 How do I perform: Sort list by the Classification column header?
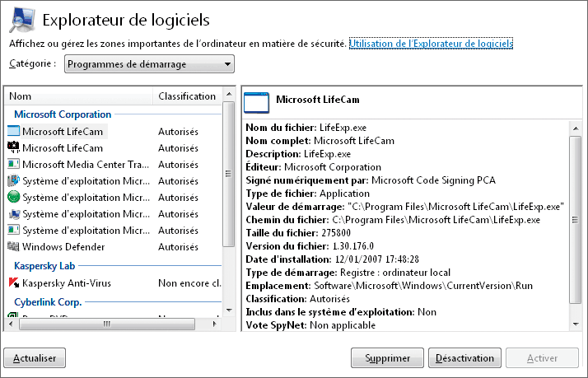click(187, 96)
